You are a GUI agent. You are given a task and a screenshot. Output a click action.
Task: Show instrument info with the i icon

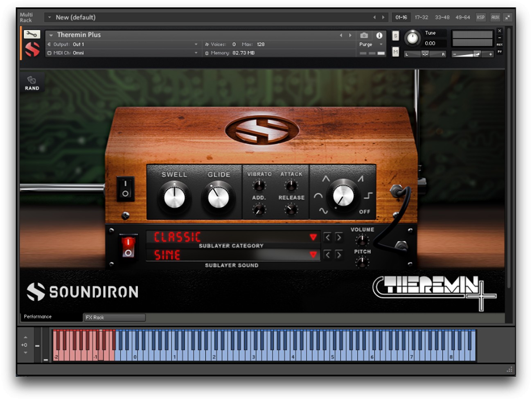(x=379, y=36)
